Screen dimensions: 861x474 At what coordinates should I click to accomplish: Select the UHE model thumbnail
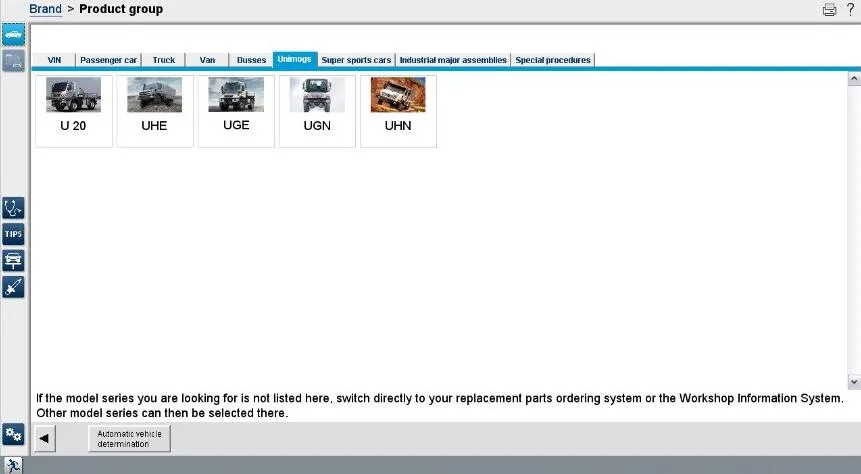[155, 111]
